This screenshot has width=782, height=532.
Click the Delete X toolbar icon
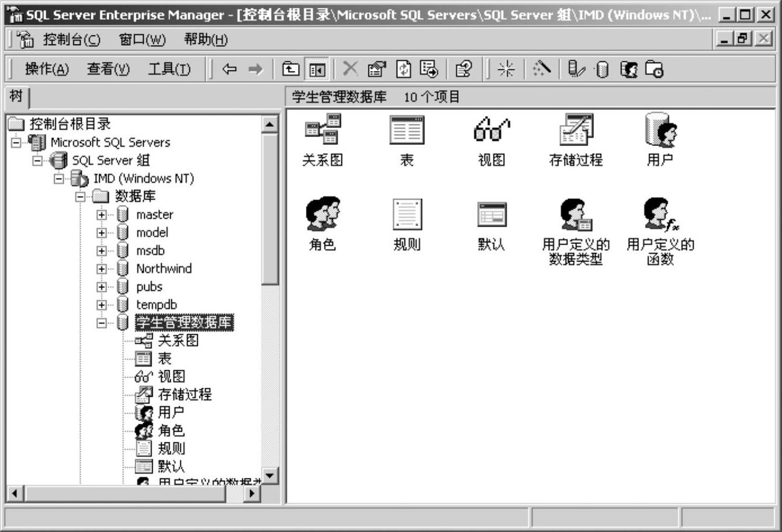350,70
